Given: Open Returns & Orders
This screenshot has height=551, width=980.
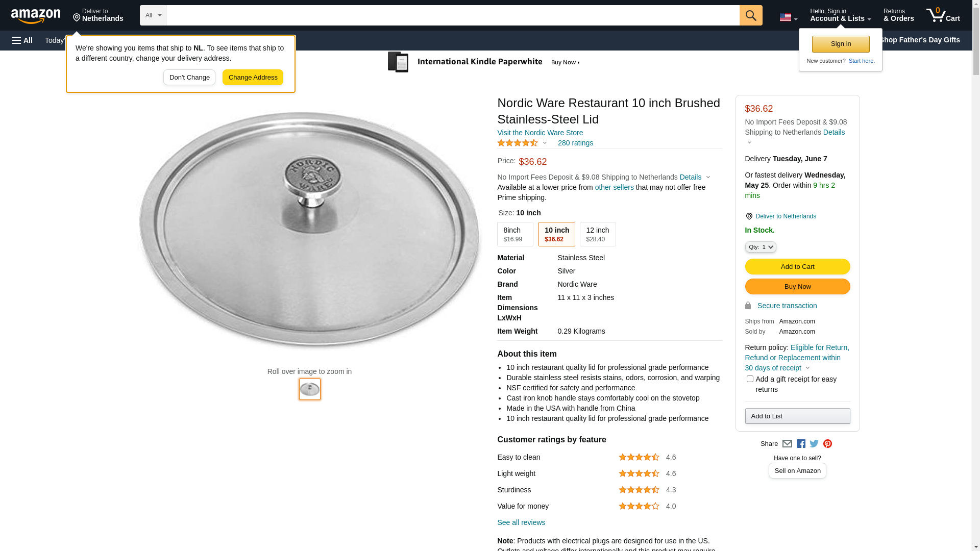Looking at the screenshot, I should click(898, 15).
